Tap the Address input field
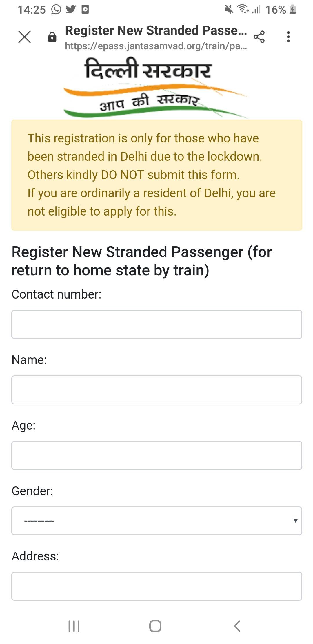 [x=156, y=586]
